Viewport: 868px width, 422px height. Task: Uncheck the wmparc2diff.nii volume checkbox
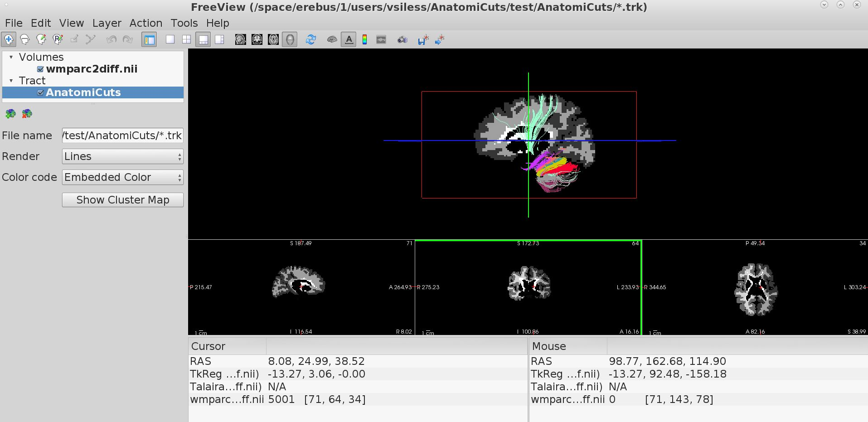[40, 69]
